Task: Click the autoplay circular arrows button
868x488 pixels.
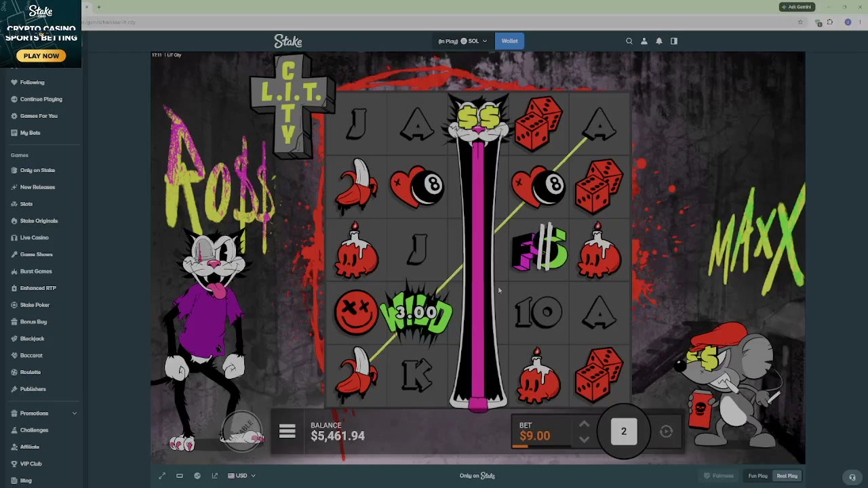Action: point(666,432)
